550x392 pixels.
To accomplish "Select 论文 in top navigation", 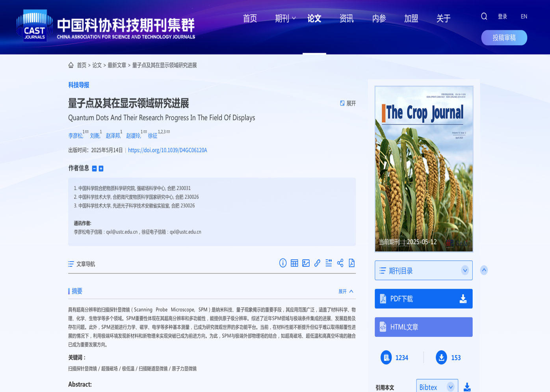I will click(x=314, y=19).
